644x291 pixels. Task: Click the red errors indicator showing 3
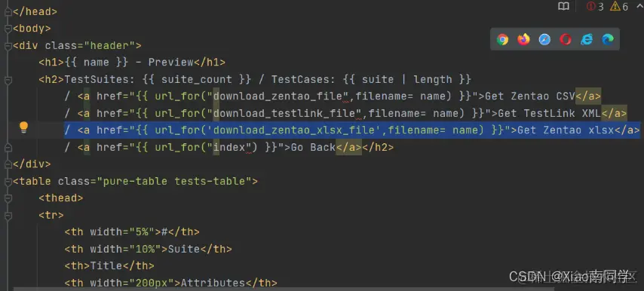595,7
